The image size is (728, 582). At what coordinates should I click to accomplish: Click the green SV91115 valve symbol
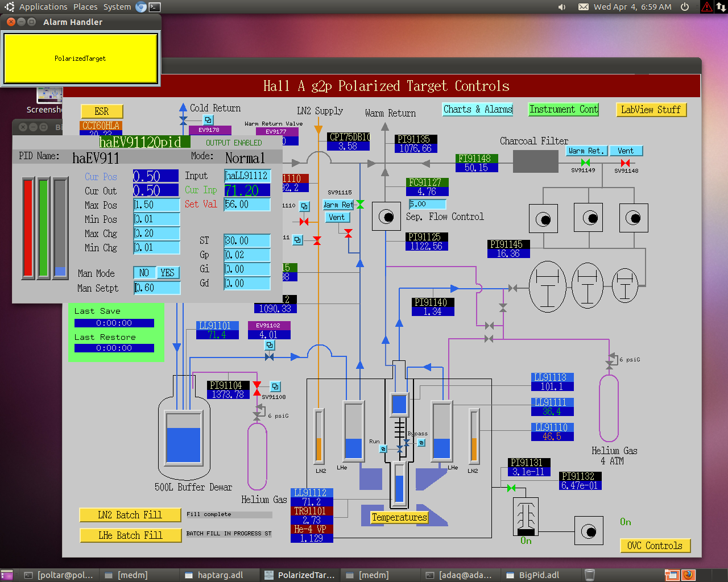click(360, 205)
